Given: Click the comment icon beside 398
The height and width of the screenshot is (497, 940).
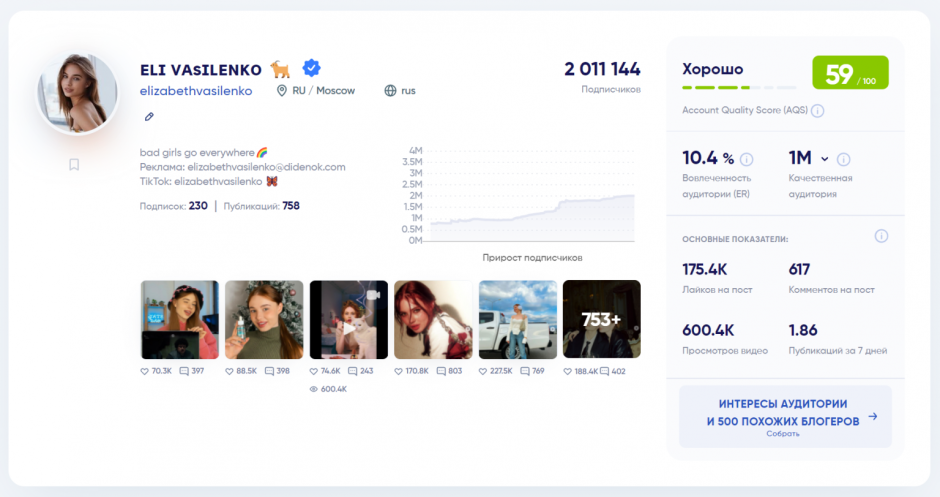Looking at the screenshot, I should click(x=270, y=372).
